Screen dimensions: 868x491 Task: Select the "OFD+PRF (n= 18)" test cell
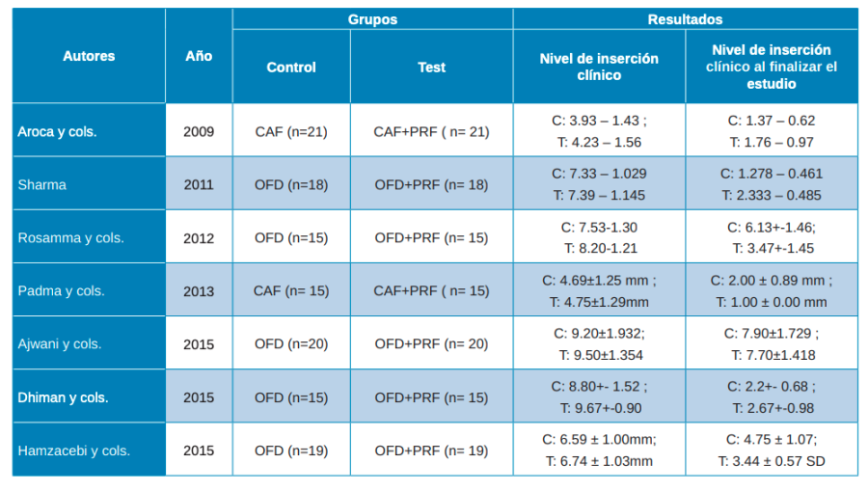pos(431,184)
